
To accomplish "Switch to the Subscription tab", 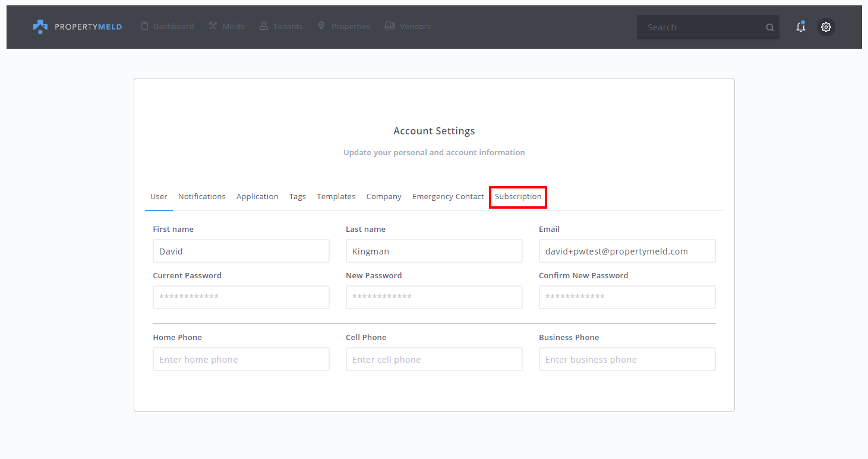I will pos(518,197).
